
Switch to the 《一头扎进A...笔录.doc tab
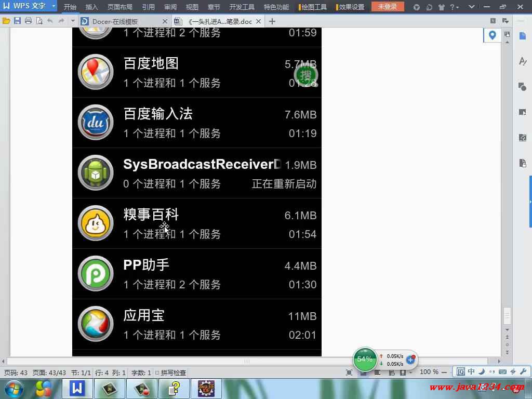coord(217,21)
